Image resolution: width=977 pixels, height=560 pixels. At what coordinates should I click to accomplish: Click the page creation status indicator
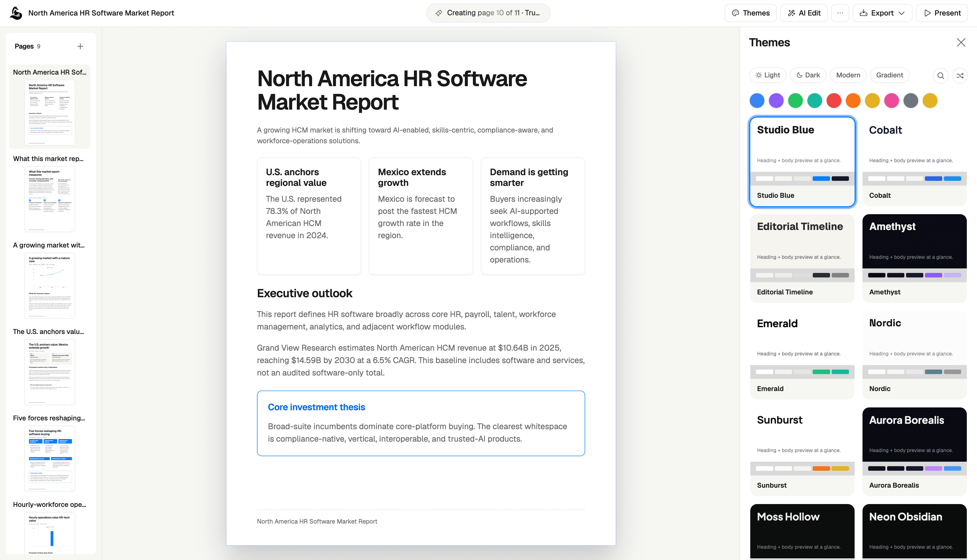click(x=488, y=13)
